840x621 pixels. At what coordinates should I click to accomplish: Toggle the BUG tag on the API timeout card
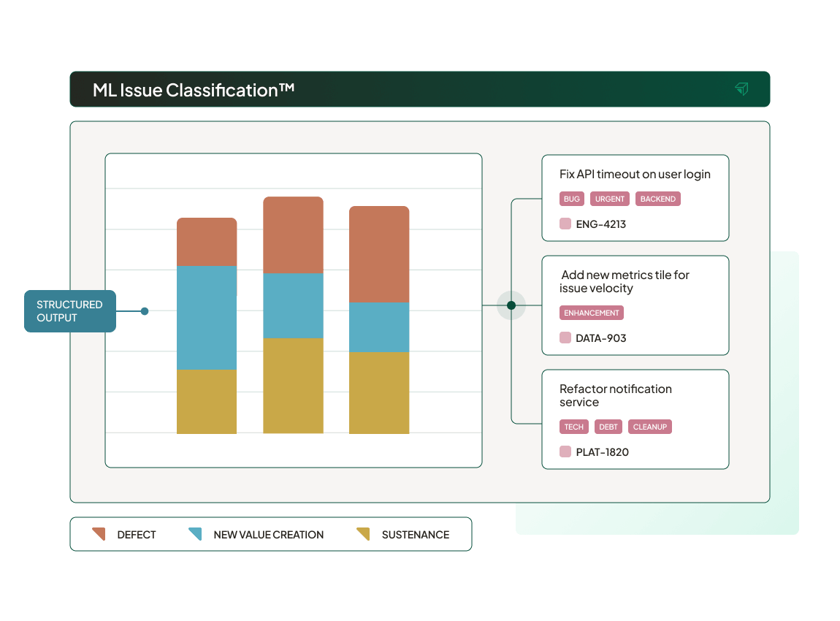tap(571, 199)
